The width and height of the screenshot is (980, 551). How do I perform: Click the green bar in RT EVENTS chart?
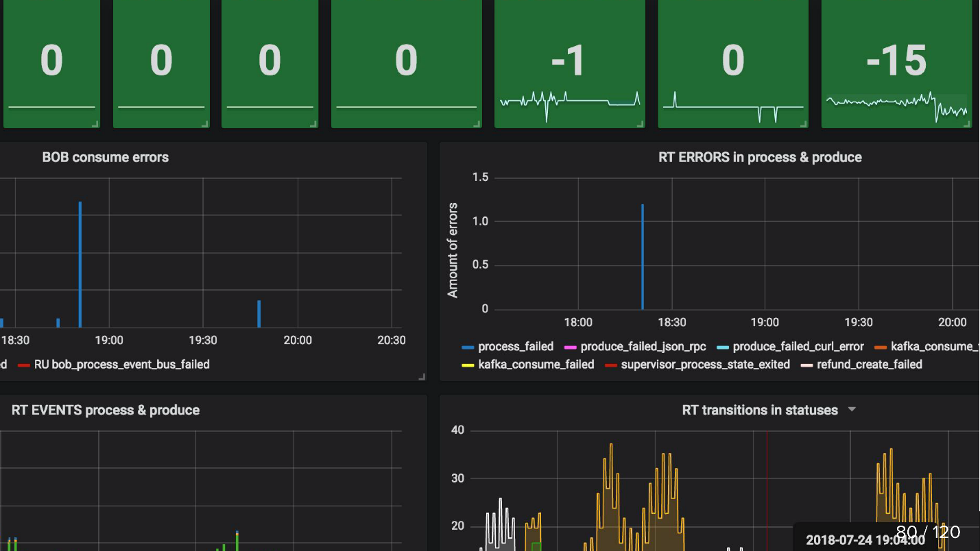[237, 541]
